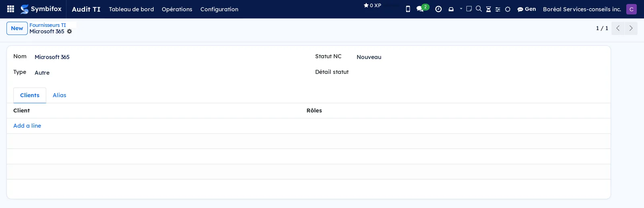The width and height of the screenshot is (644, 208).
Task: Click the sun-shaped theme icon
Action: coord(508,9)
